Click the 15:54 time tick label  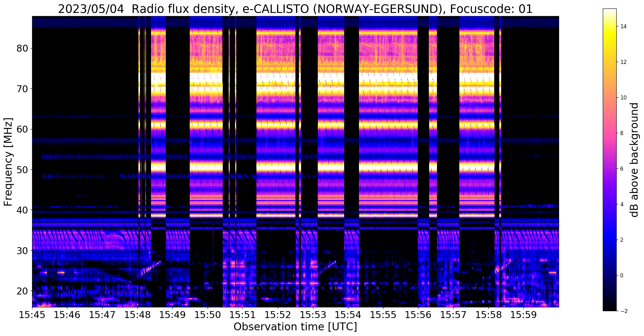pos(348,314)
